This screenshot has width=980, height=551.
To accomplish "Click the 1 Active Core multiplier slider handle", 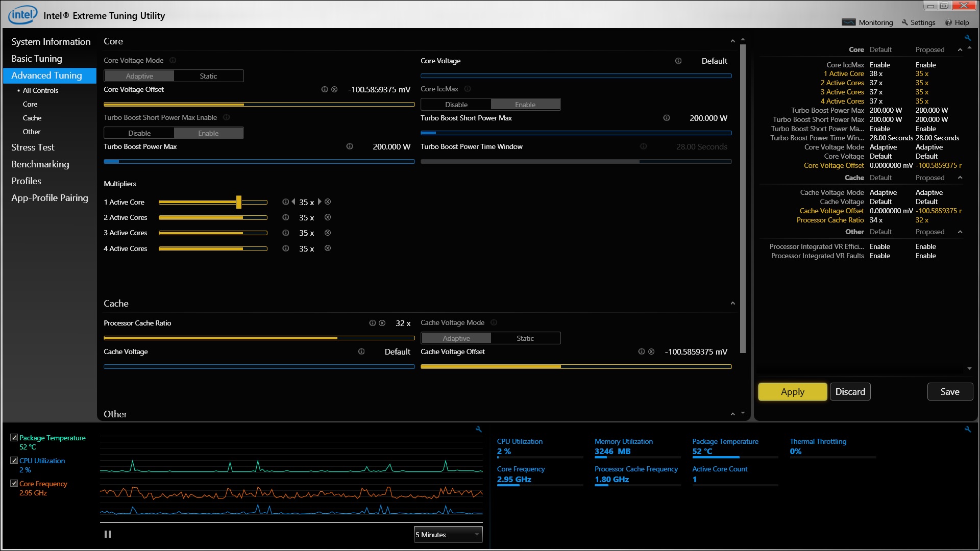I will [239, 202].
